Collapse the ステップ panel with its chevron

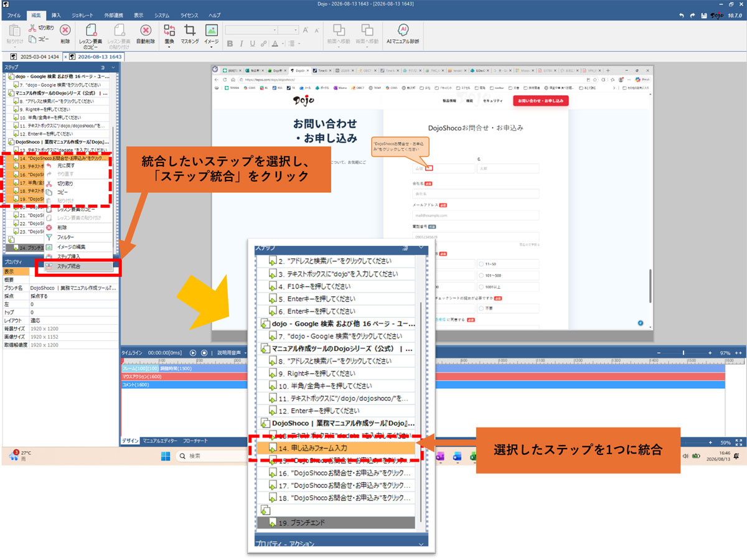[113, 67]
